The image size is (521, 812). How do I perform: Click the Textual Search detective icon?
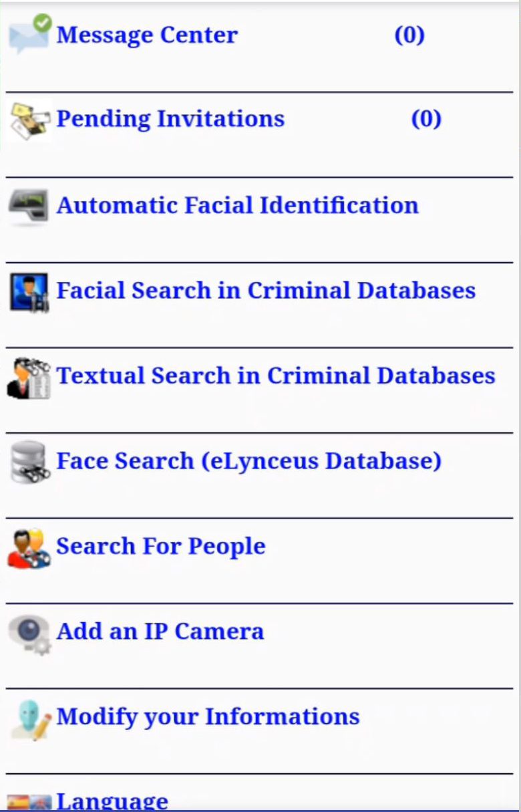29,378
